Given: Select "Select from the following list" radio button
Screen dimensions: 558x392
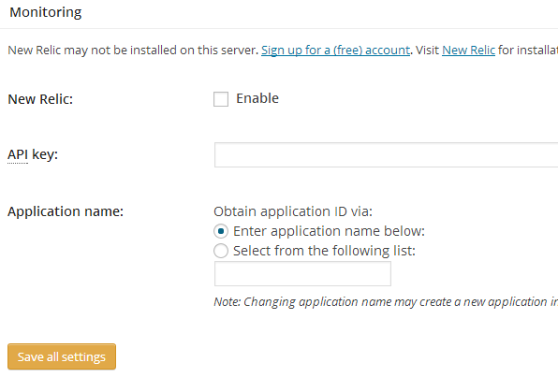Looking at the screenshot, I should (x=221, y=251).
